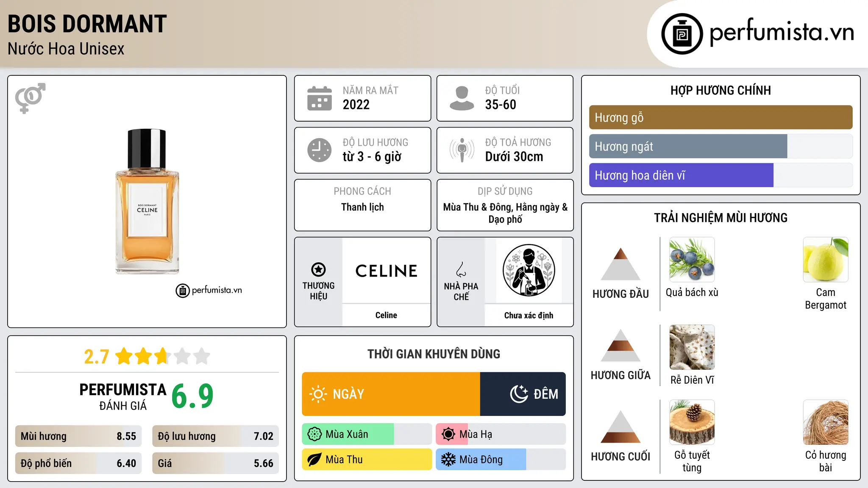Click the THỜI GIAN KHUYÊN DÙNG heading
Image resolution: width=868 pixels, height=488 pixels.
[x=434, y=354]
